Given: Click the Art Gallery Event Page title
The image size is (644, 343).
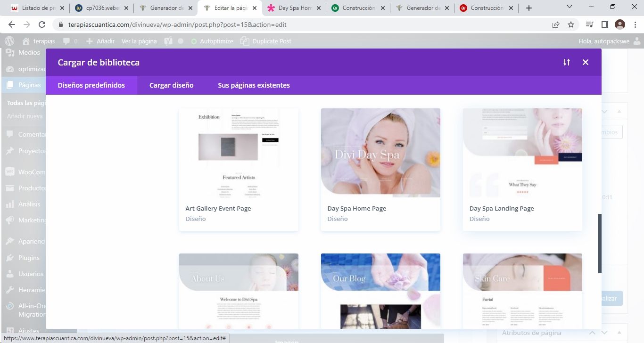Looking at the screenshot, I should [218, 208].
